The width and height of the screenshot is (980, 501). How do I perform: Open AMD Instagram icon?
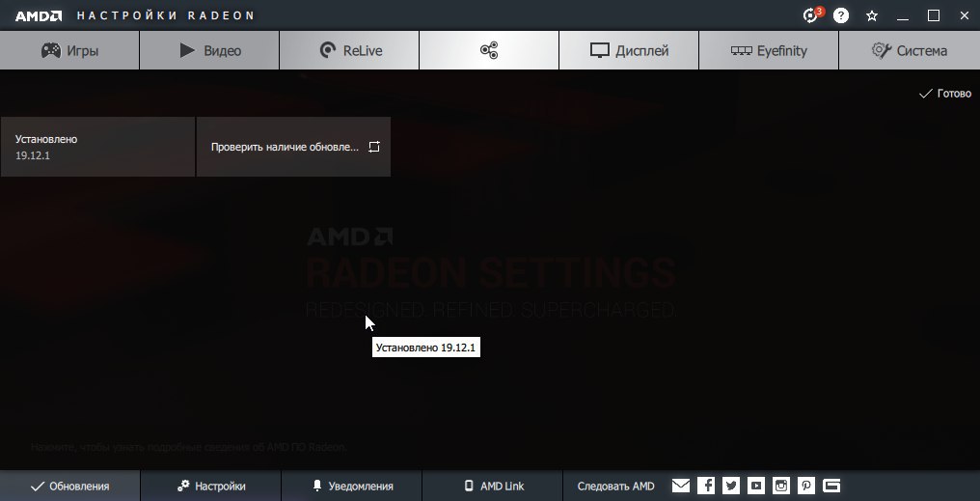tap(781, 486)
